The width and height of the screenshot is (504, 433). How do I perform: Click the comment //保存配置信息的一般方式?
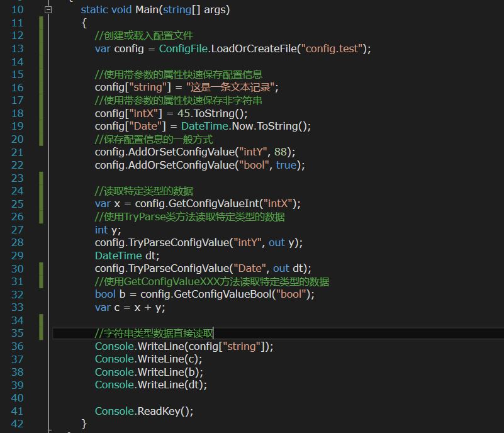(154, 140)
